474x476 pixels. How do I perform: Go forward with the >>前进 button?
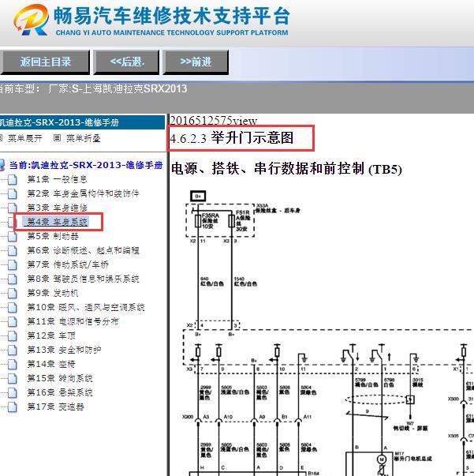(x=196, y=62)
